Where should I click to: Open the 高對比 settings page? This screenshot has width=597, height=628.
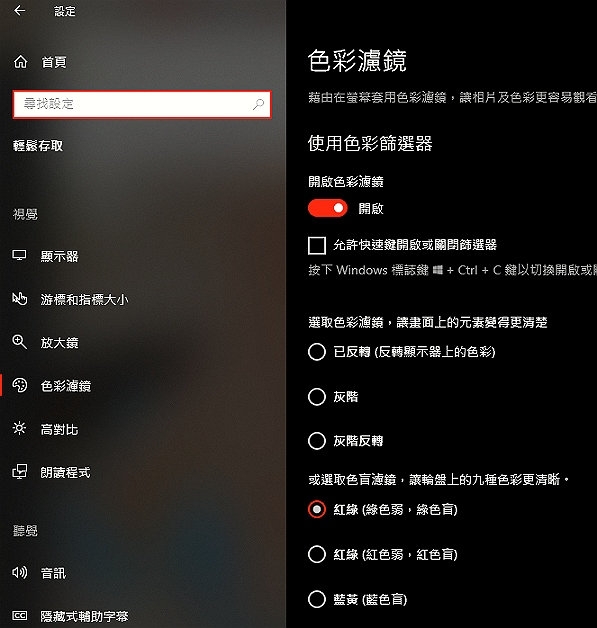59,429
